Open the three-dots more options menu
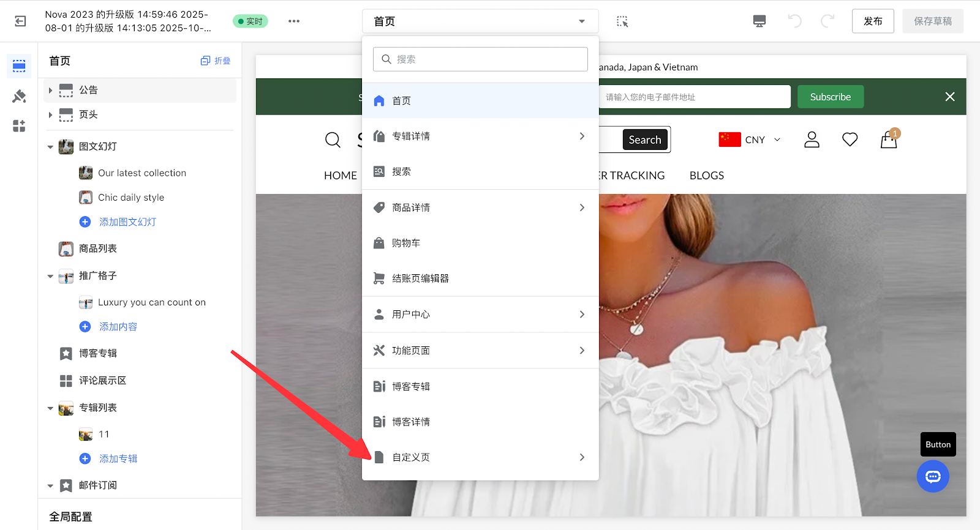The image size is (980, 530). (294, 21)
